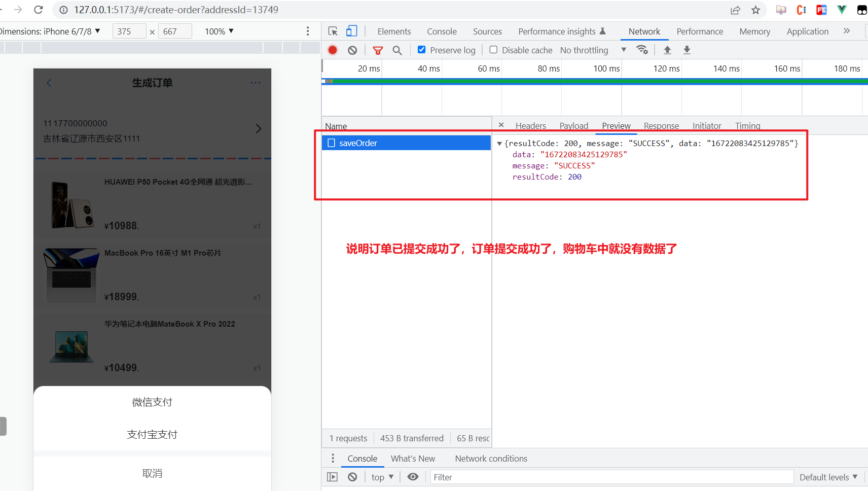Click the browser address bar URL
The width and height of the screenshot is (868, 491).
(x=176, y=10)
